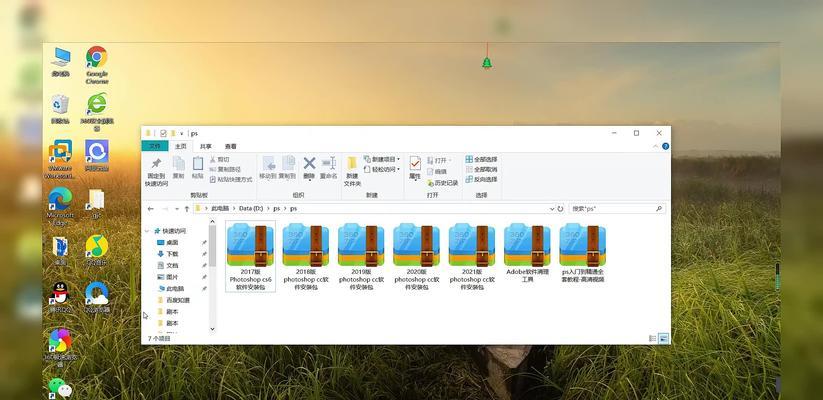Collapse the ribbon with the chevron
Screen dimensions: 823x400
click(655, 146)
